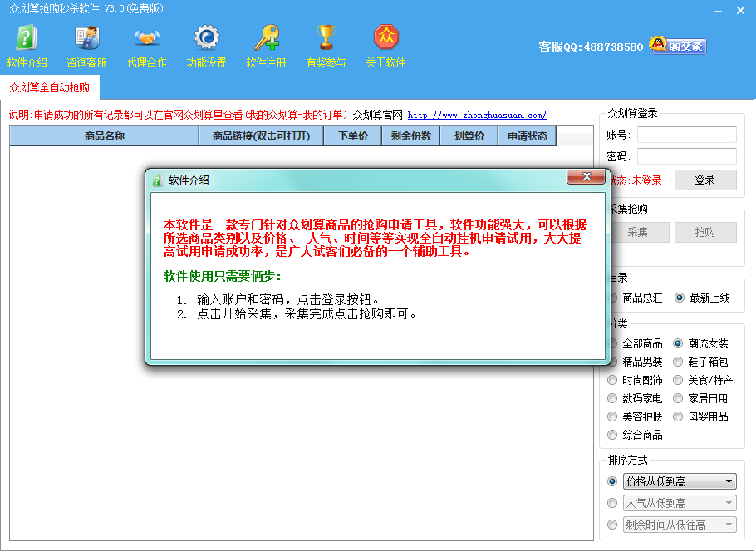Expand the 剩余时间从低往高 dropdown
This screenshot has height=552, width=756.
point(680,524)
